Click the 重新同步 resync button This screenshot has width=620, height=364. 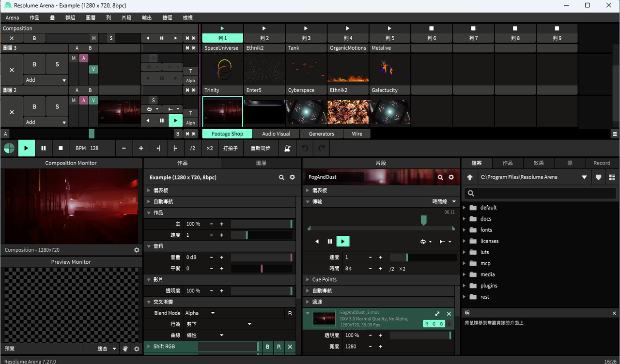point(261,148)
